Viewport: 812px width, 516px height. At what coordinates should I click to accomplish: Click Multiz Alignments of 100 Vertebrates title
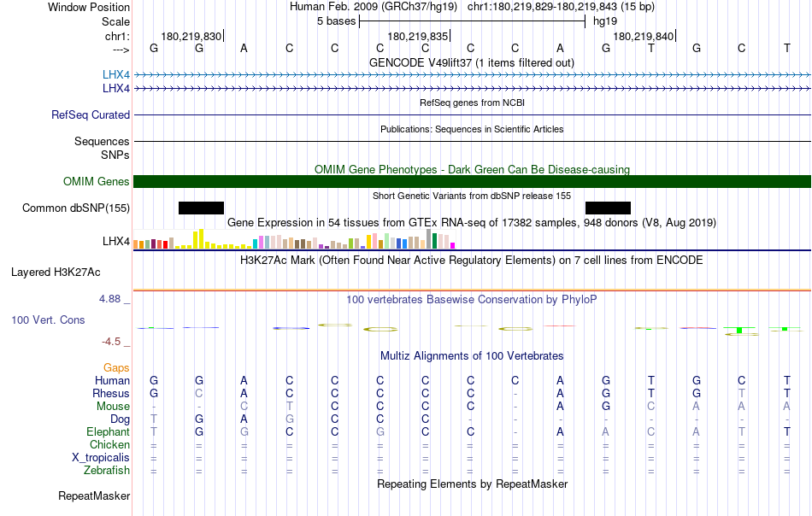[472, 355]
